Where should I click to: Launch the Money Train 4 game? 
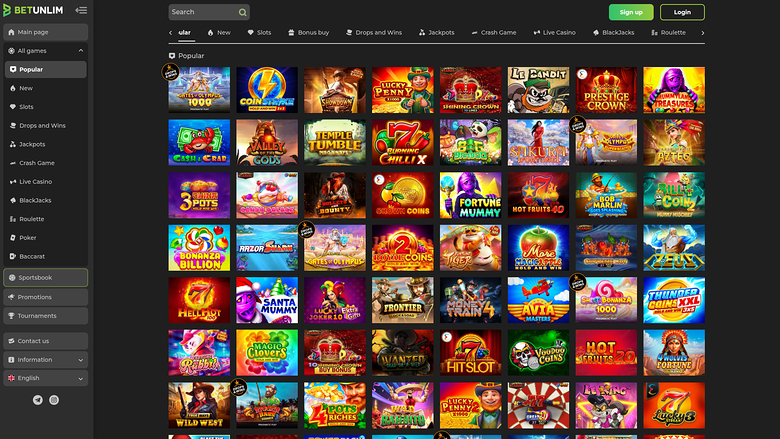pyautogui.click(x=471, y=300)
